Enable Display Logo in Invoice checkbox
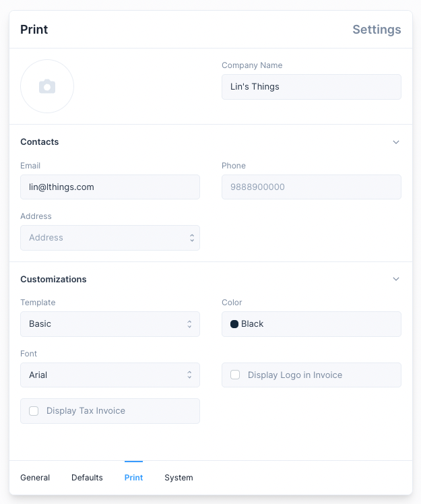Viewport: 421px width, 504px height. (235, 375)
